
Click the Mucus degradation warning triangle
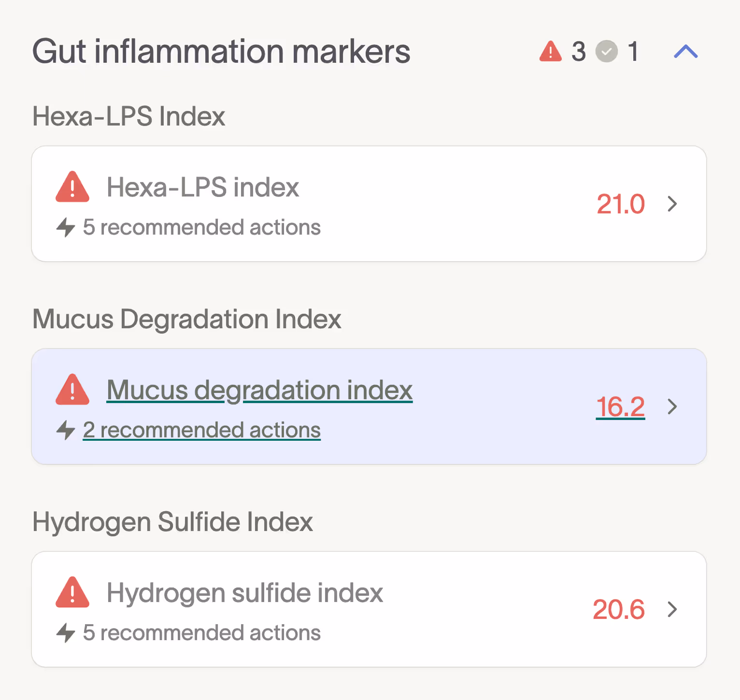pyautogui.click(x=72, y=390)
